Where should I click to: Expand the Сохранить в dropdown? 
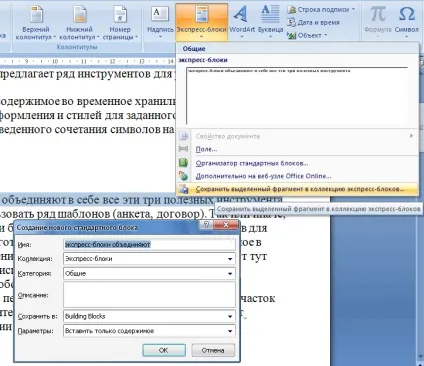pos(230,316)
